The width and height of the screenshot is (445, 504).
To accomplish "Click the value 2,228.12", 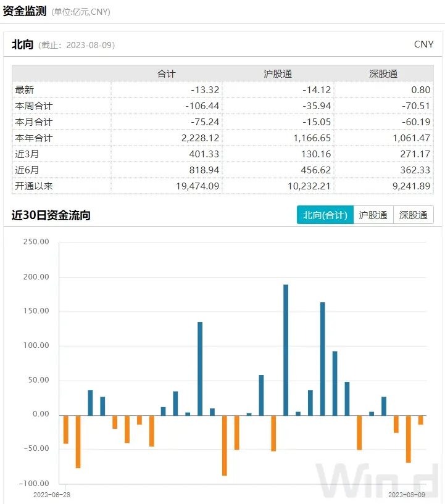I will [201, 138].
